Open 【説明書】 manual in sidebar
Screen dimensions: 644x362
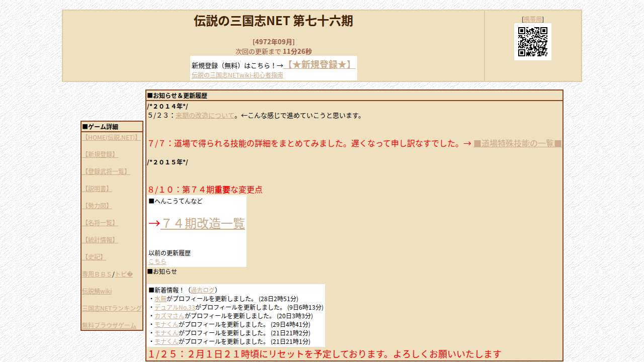point(97,189)
